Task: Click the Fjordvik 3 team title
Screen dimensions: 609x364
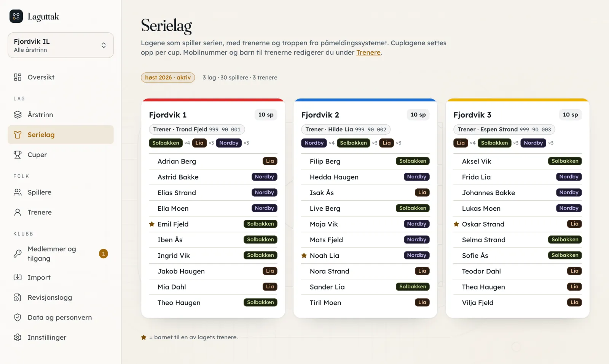Action: 472,115
